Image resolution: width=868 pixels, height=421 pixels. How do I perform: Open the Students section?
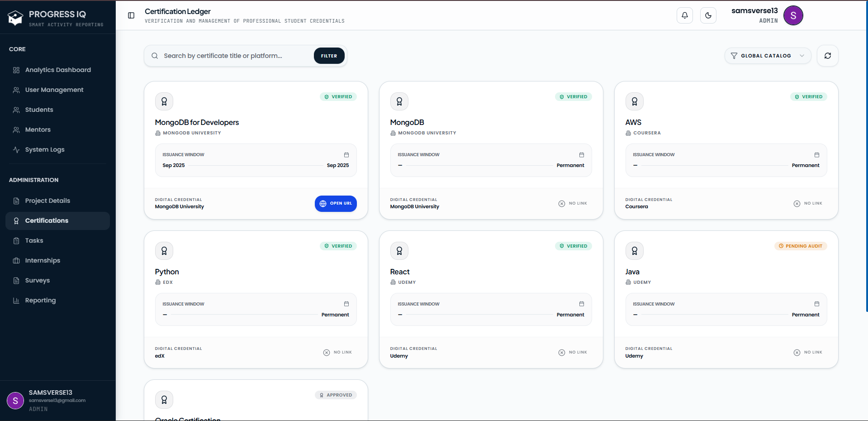(57, 110)
